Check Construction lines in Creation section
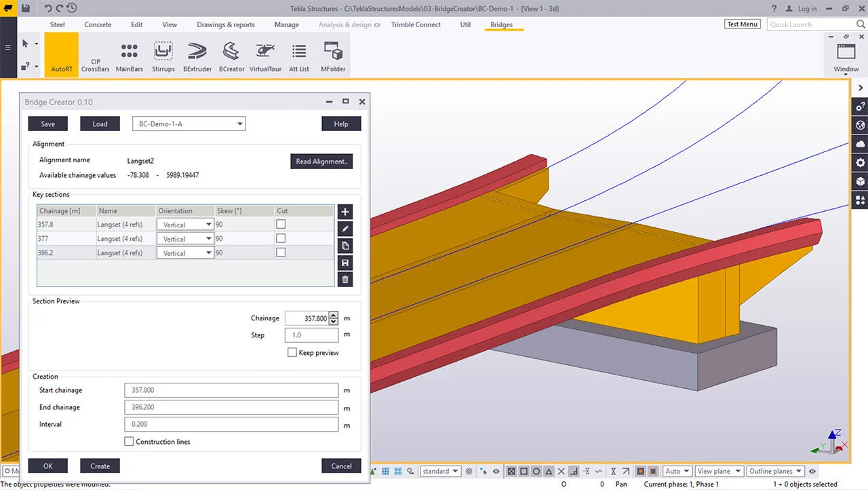The image size is (868, 490). [x=129, y=441]
